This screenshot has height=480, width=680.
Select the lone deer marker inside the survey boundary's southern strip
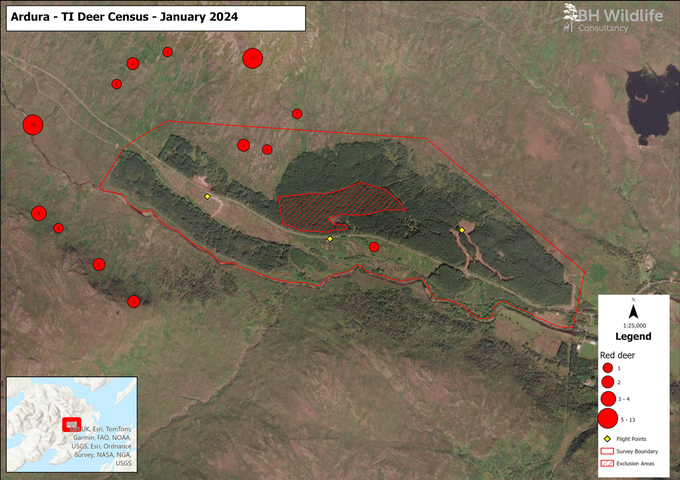pos(374,247)
